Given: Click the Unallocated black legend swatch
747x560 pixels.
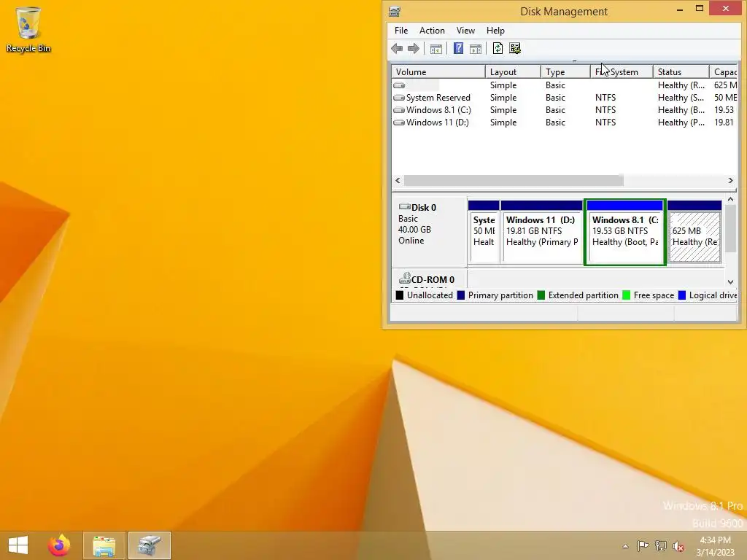Looking at the screenshot, I should 400,295.
